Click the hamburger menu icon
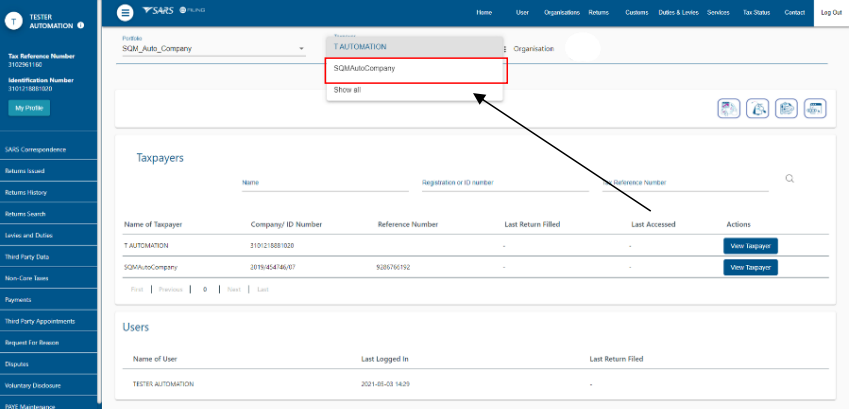 point(125,12)
